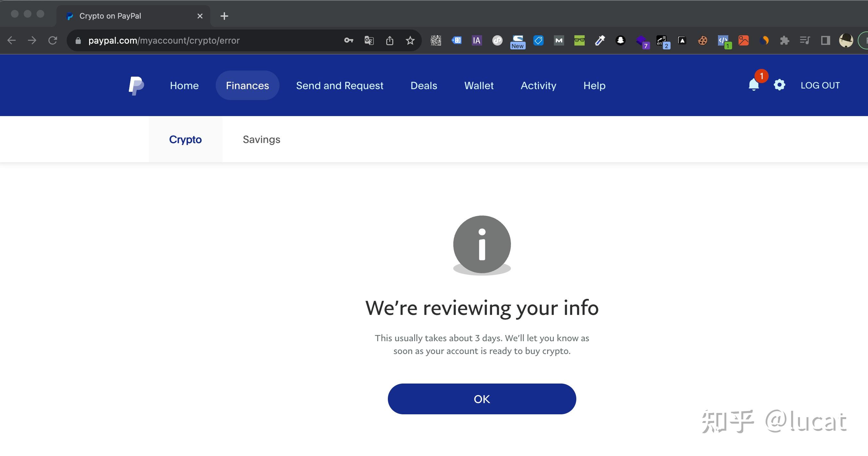Open the eyedropper color picker extension
Screen dimensions: 868x456
click(600, 40)
